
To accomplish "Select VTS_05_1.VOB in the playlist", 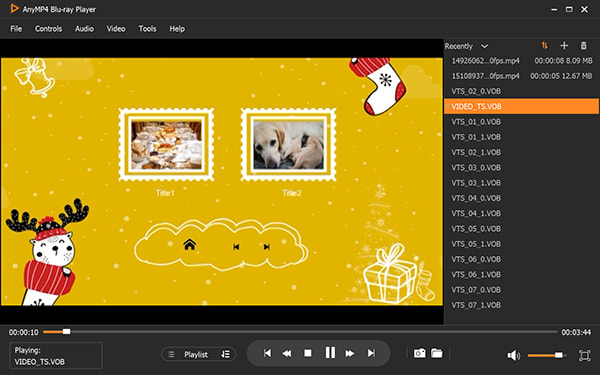I will pos(522,244).
